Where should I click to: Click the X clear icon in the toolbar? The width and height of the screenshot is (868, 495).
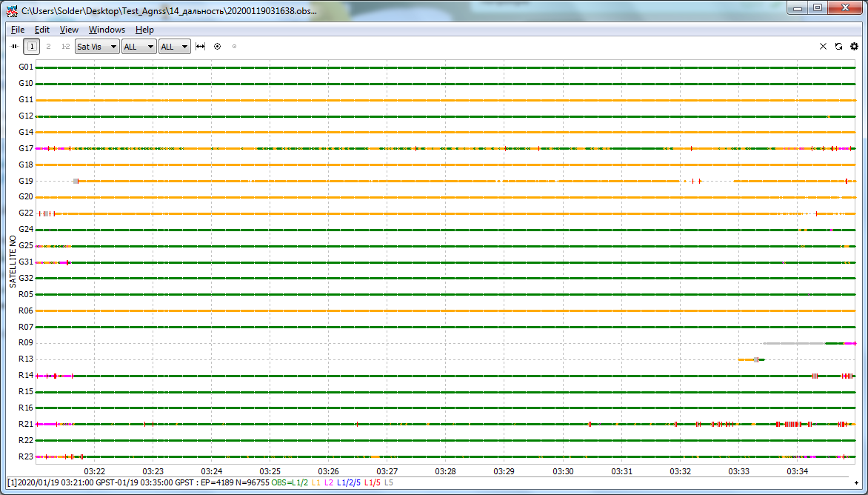click(823, 47)
